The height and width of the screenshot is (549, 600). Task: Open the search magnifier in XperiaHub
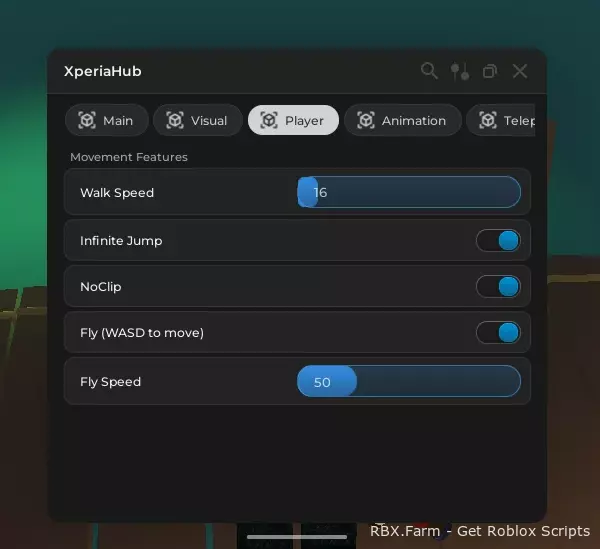(429, 71)
